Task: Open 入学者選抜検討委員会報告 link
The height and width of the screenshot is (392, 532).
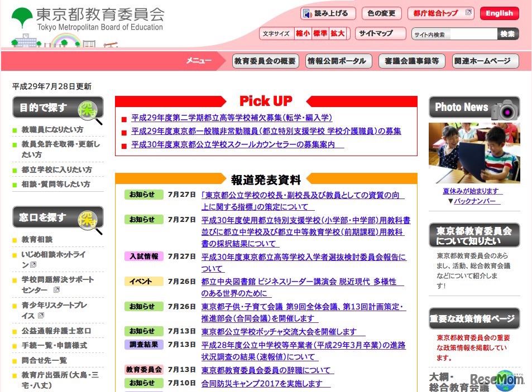Action: pos(304,263)
